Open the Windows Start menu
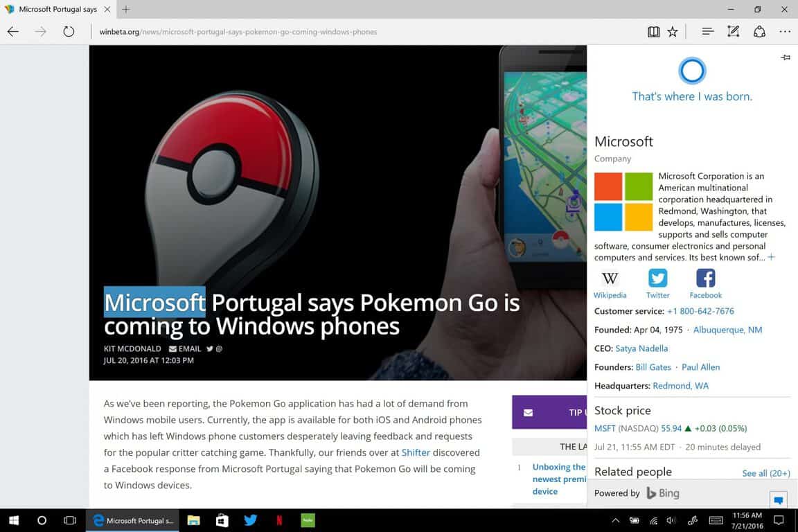This screenshot has width=798, height=532. click(14, 520)
